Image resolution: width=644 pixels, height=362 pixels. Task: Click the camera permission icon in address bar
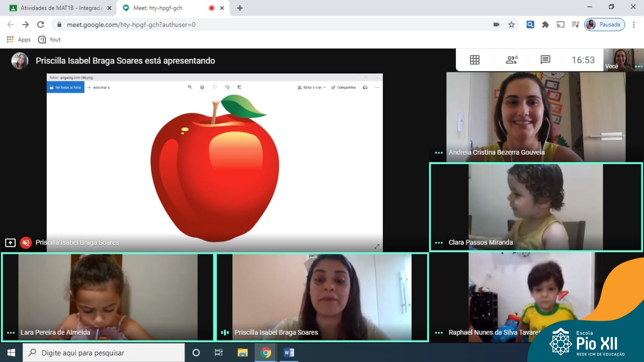tap(496, 25)
